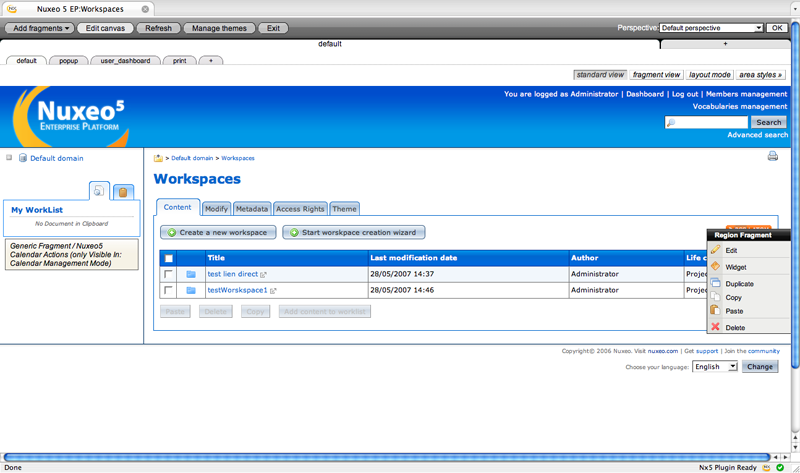The height and width of the screenshot is (473, 800).
Task: Click the red X Delete icon
Action: 715,327
